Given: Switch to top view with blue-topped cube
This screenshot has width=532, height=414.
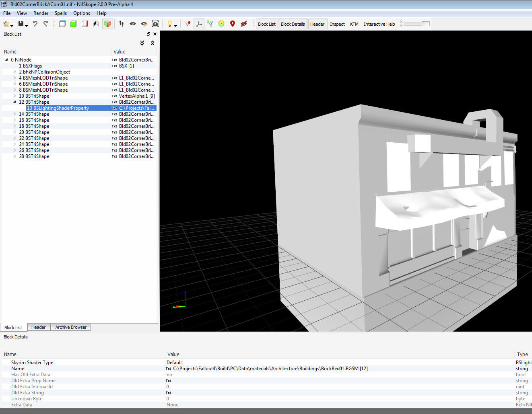Looking at the screenshot, I should coord(62,24).
